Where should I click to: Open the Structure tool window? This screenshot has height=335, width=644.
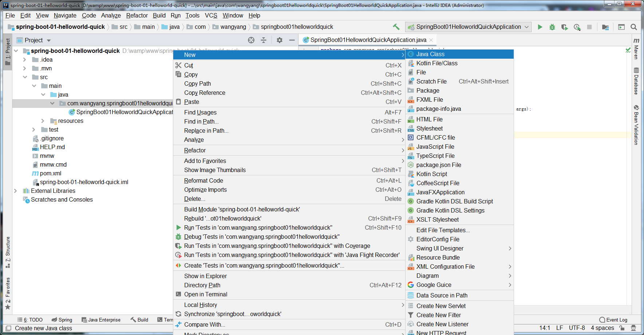click(x=8, y=252)
